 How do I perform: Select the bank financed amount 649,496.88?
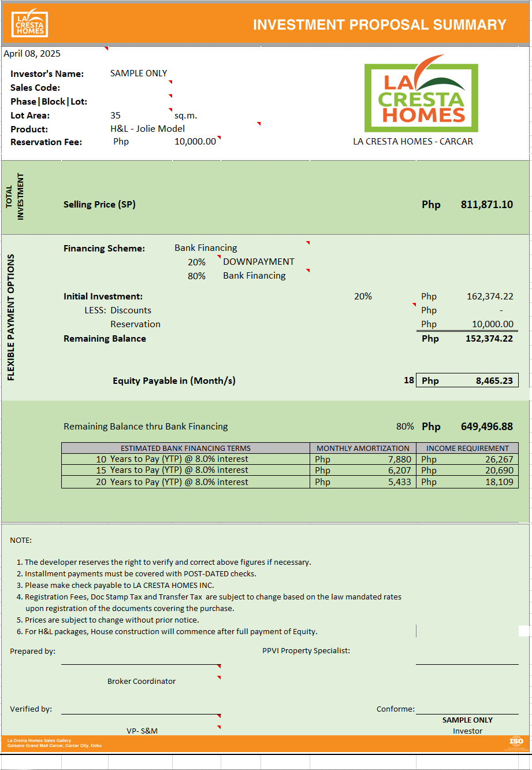(x=486, y=427)
